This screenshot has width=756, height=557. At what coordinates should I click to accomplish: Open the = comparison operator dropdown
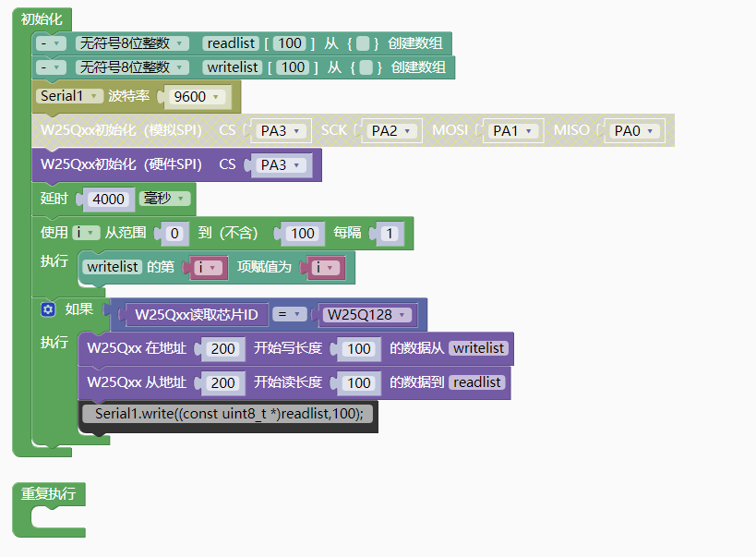coord(289,314)
